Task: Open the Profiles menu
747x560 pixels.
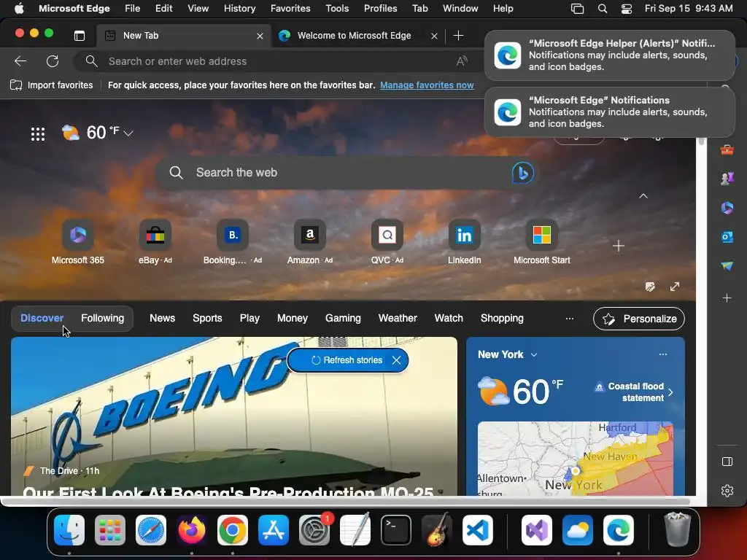Action: [x=380, y=9]
